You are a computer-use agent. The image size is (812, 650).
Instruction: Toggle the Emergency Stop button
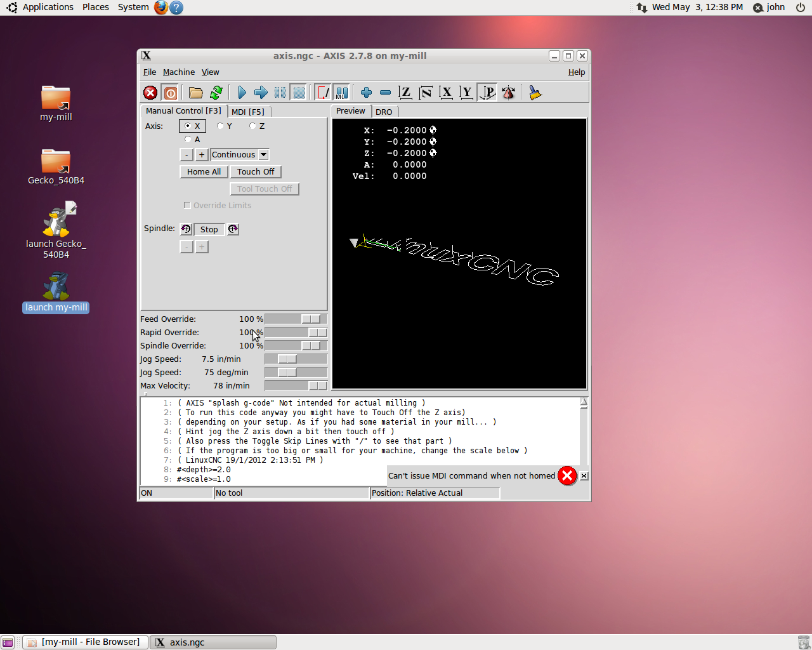(x=150, y=93)
